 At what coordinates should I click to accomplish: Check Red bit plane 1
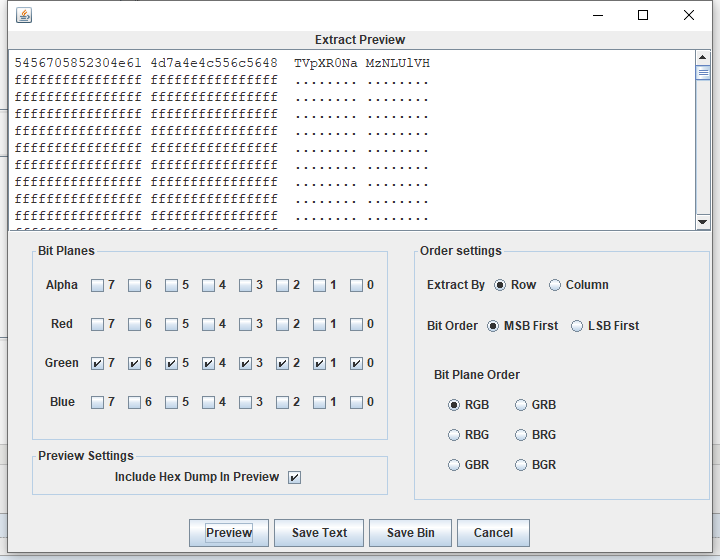tap(319, 325)
